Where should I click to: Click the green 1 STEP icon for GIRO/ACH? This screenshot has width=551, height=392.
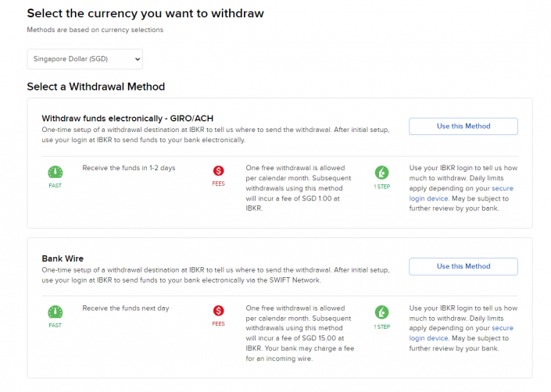(381, 172)
